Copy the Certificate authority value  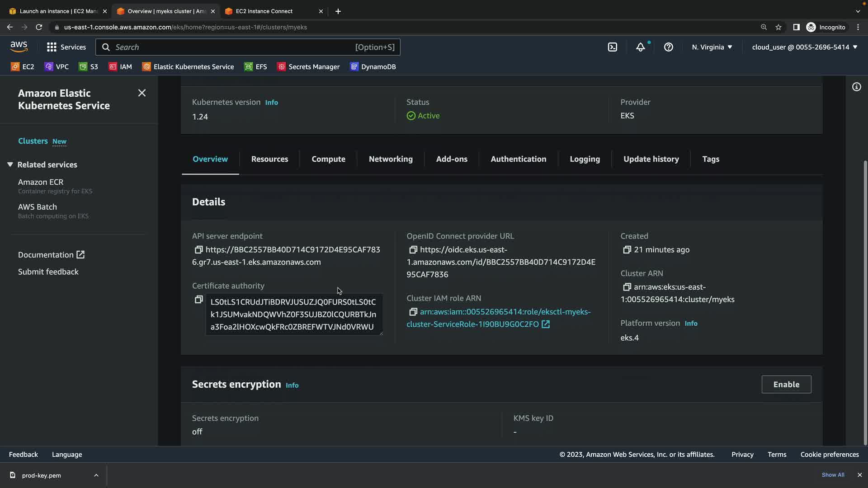coord(198,300)
